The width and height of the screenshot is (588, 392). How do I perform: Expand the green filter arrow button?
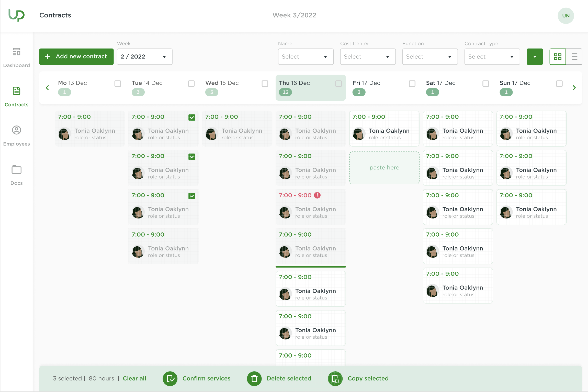[535, 57]
